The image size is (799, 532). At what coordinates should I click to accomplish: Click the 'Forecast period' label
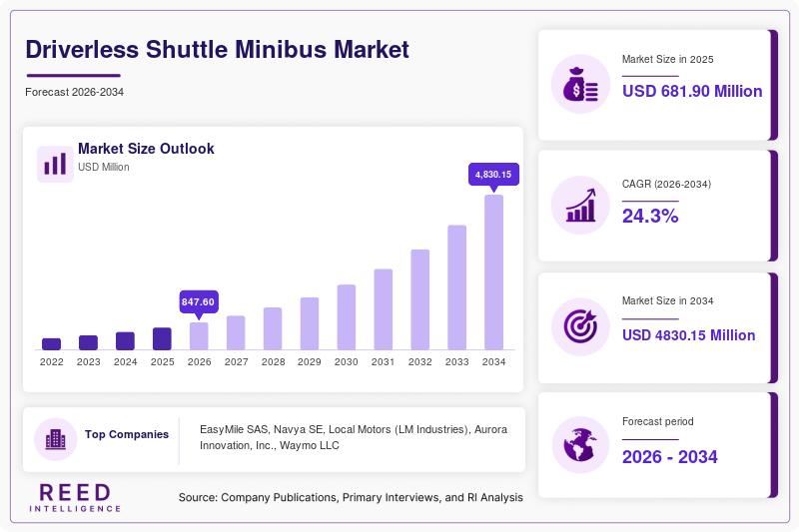tap(658, 421)
